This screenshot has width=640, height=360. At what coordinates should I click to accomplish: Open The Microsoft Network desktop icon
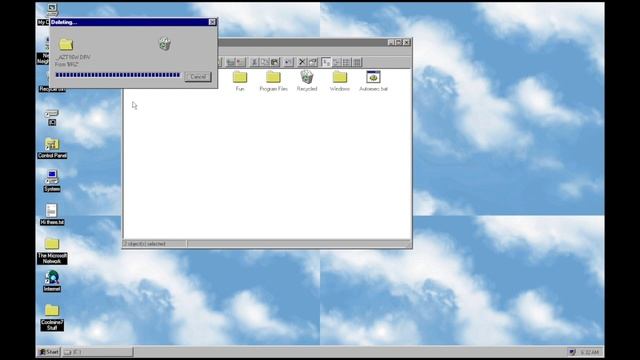point(52,251)
